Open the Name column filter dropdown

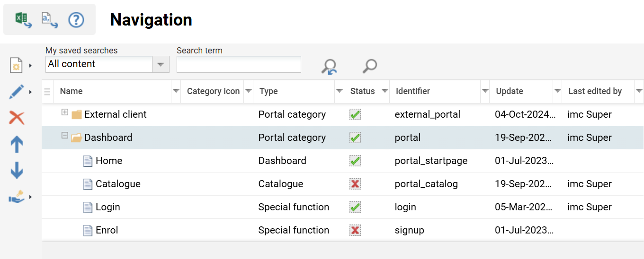click(176, 91)
